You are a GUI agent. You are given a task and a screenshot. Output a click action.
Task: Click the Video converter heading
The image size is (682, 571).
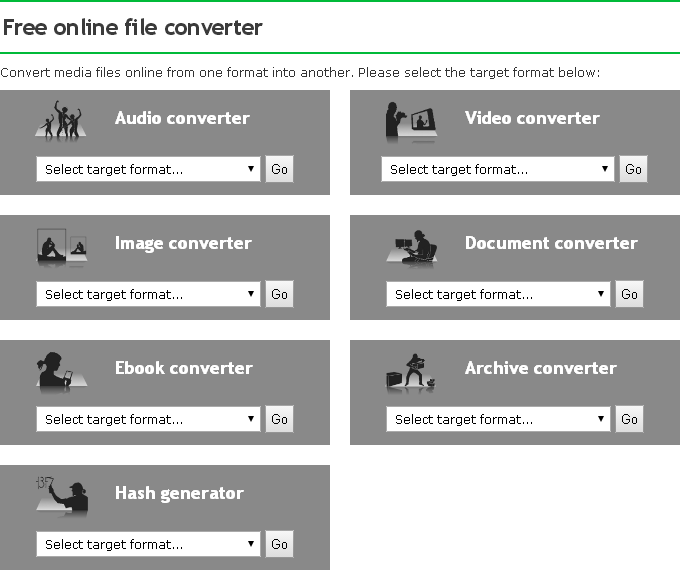tap(532, 118)
